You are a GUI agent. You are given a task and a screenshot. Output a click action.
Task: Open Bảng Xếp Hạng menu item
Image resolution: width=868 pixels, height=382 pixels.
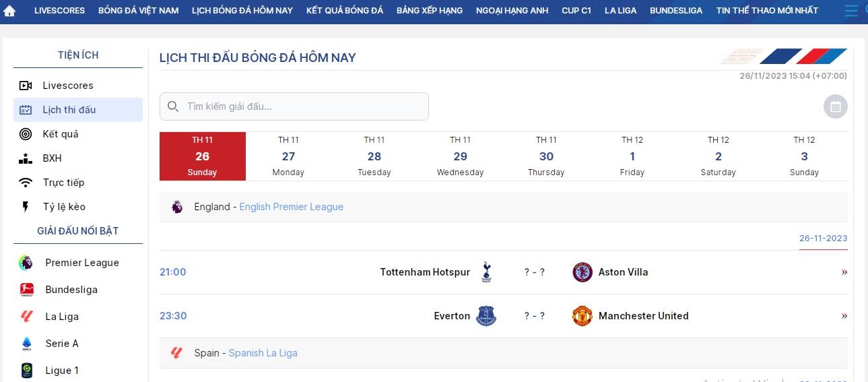pyautogui.click(x=429, y=11)
